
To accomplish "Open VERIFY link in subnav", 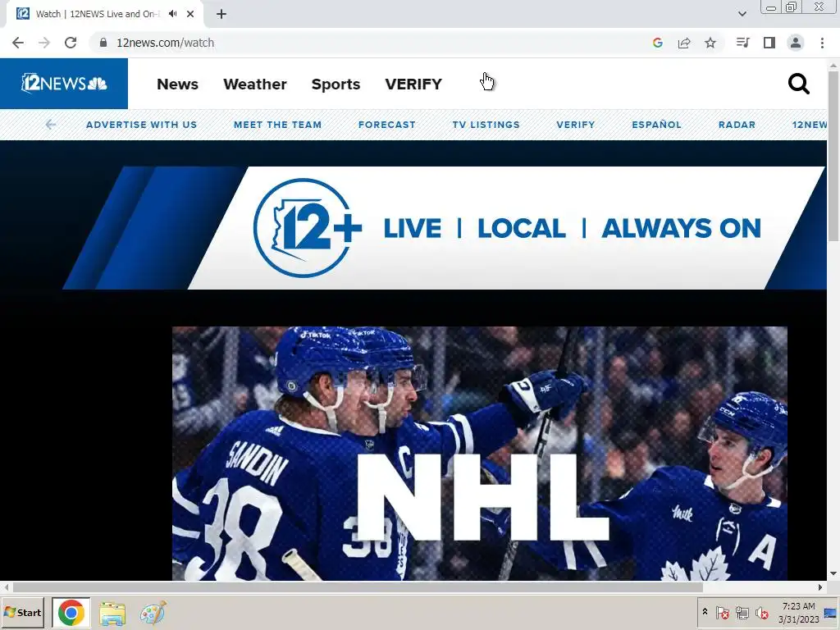I will 575,125.
